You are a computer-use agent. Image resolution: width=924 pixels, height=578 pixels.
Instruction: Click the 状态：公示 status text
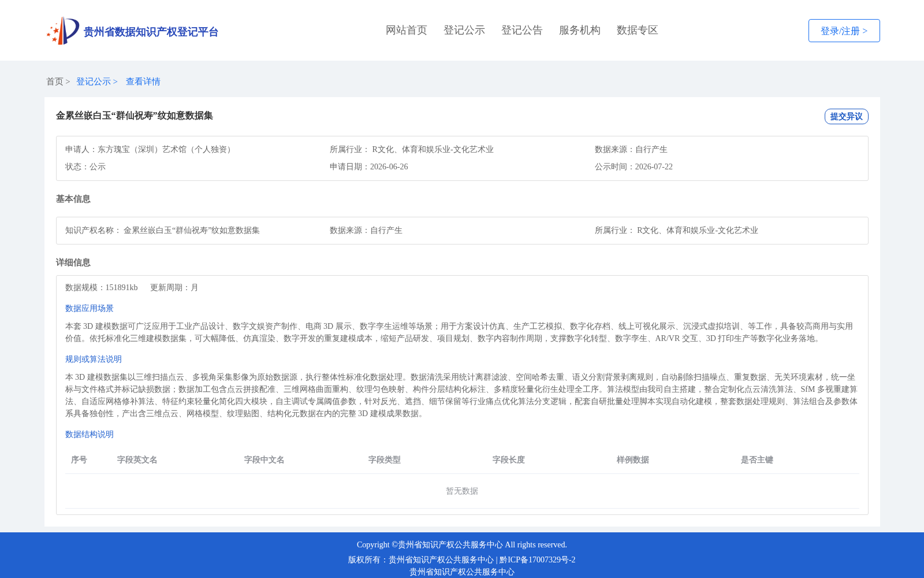[x=85, y=166]
